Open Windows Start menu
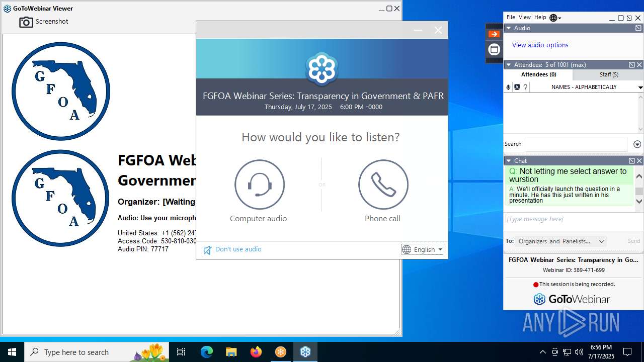The width and height of the screenshot is (644, 362). coord(12,352)
